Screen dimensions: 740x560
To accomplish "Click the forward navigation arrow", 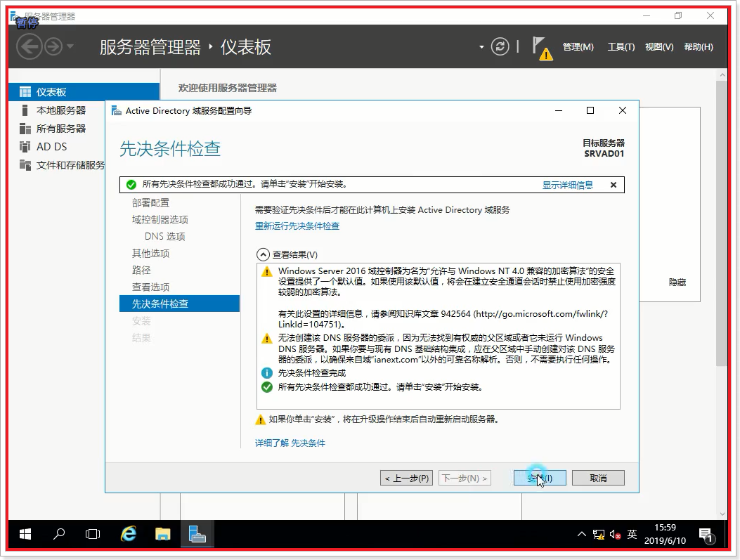I will click(x=53, y=46).
